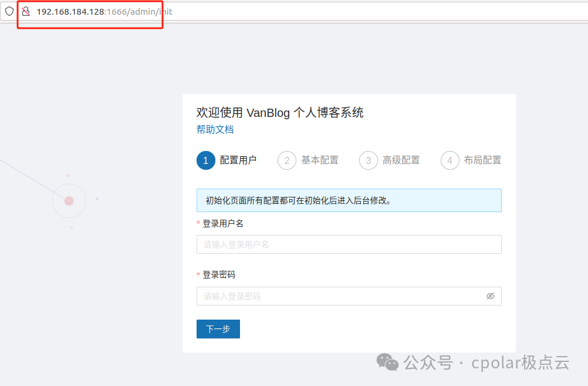Click the blue initialization info banner
588x386 pixels.
[x=349, y=200]
